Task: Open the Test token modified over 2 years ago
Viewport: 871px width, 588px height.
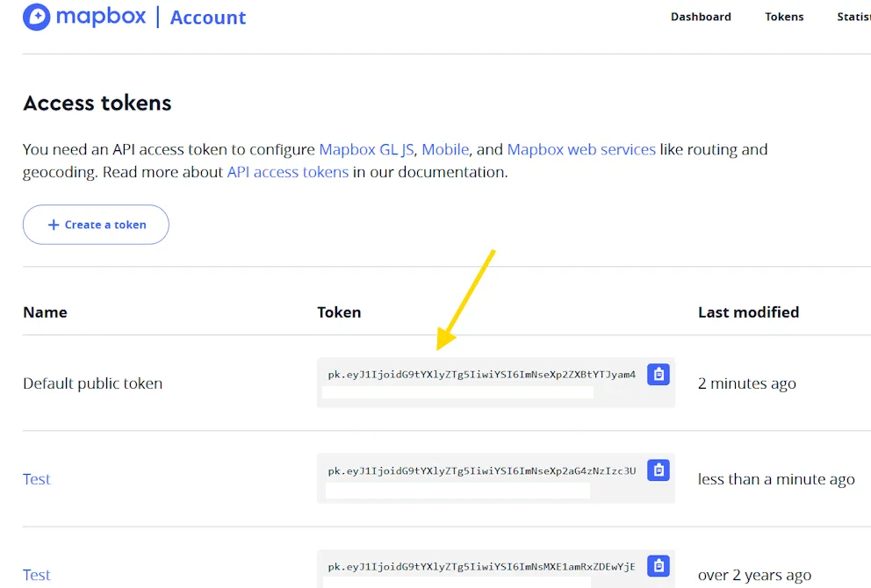Action: [37, 575]
